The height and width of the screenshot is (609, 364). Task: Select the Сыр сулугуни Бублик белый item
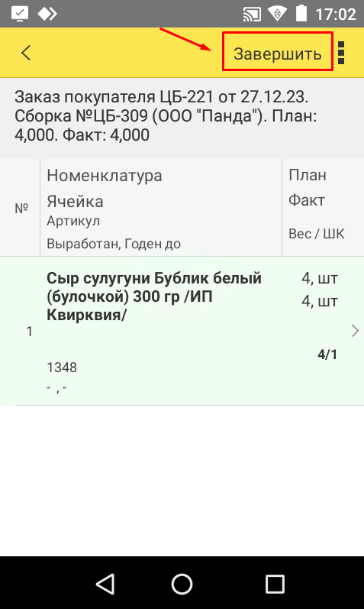tap(182, 331)
